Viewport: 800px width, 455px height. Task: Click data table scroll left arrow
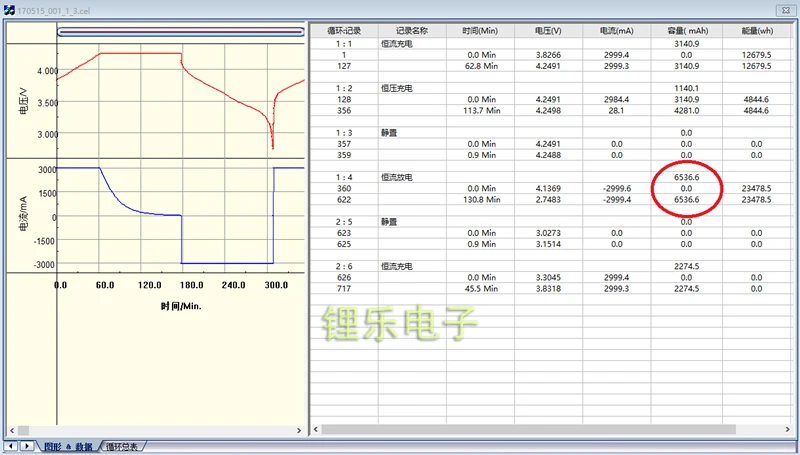pos(316,429)
